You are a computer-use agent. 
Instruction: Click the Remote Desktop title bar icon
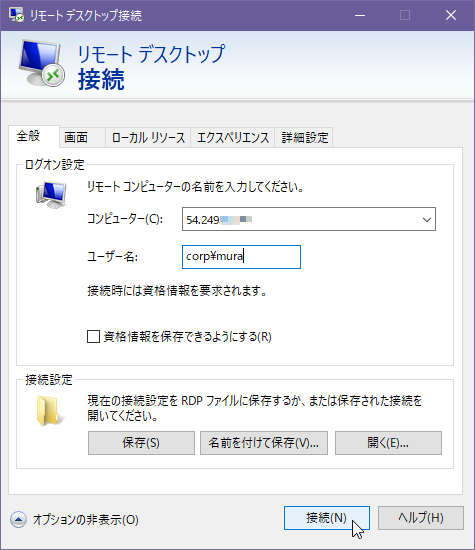click(x=16, y=15)
